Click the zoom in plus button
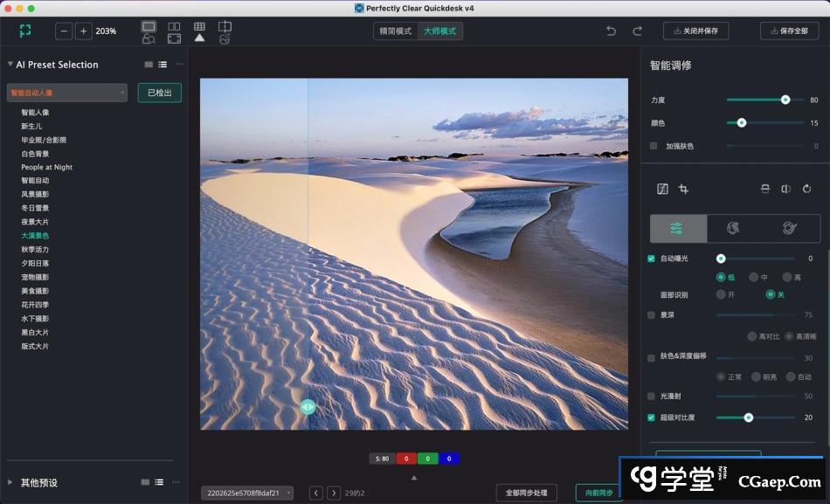This screenshot has height=504, width=830. (83, 31)
